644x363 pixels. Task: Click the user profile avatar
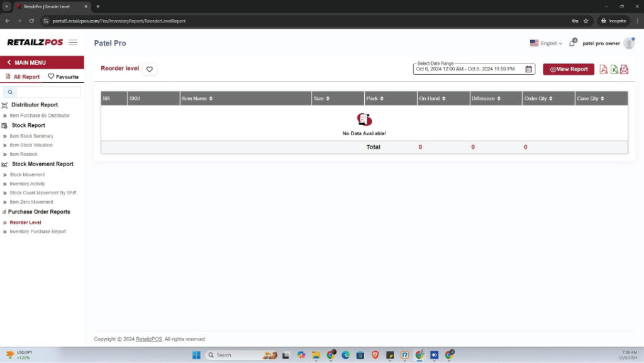pyautogui.click(x=629, y=43)
